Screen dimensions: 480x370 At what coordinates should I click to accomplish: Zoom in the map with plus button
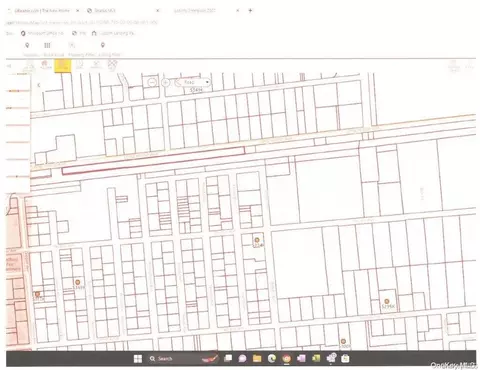pyautogui.click(x=165, y=82)
